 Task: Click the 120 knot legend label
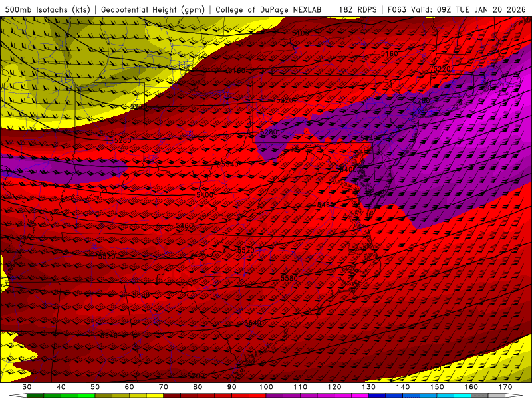pyautogui.click(x=334, y=387)
